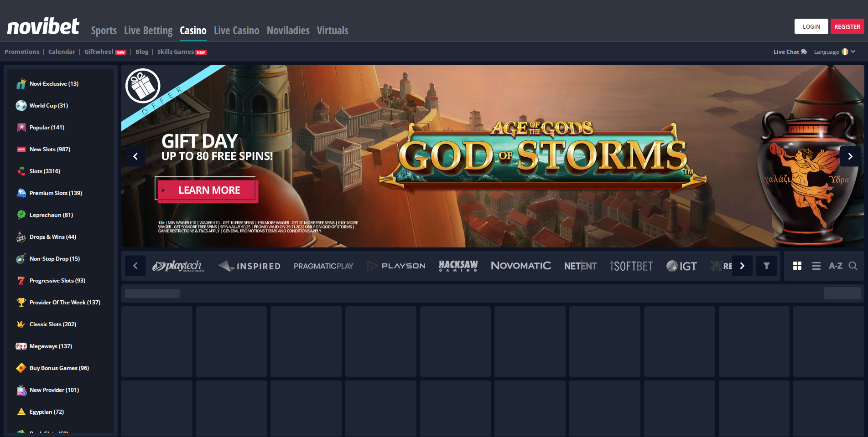Click the Leprechaun clover icon

(x=21, y=215)
